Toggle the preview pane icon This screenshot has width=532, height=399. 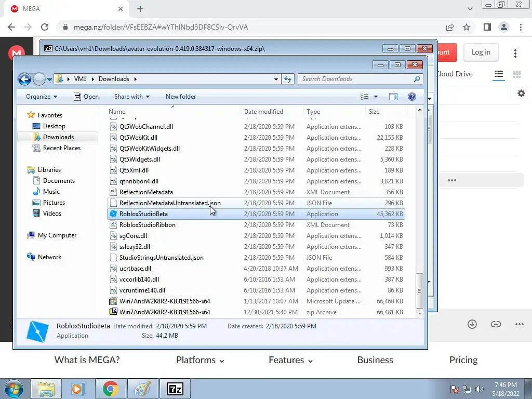pos(393,97)
